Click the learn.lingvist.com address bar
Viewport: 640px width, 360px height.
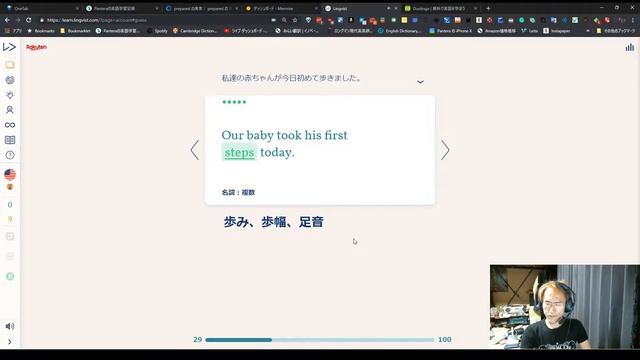(x=155, y=20)
